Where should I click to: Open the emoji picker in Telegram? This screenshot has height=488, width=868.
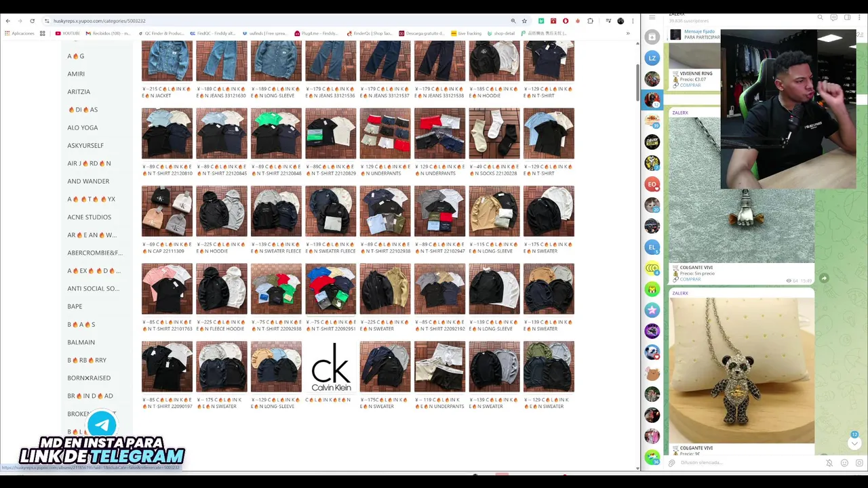pos(844,463)
